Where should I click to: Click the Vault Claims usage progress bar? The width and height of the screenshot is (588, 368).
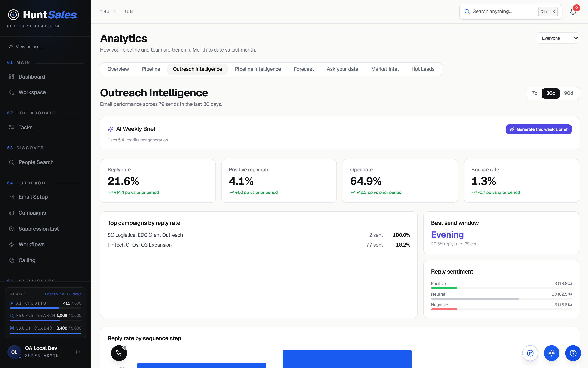pyautogui.click(x=46, y=333)
